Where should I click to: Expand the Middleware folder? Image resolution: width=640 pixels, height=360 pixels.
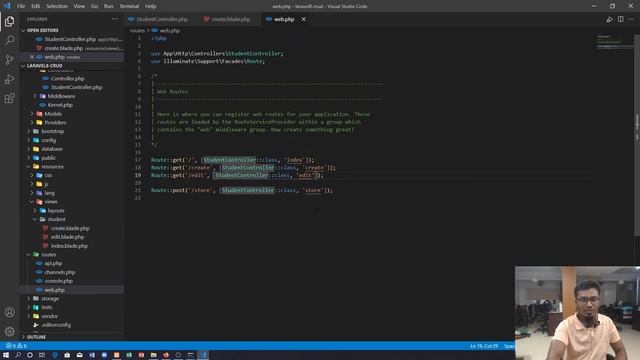pos(61,96)
